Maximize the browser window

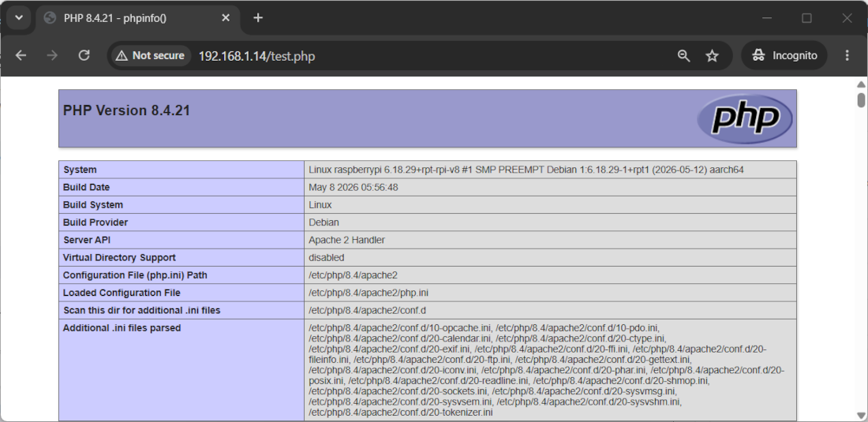pos(806,17)
